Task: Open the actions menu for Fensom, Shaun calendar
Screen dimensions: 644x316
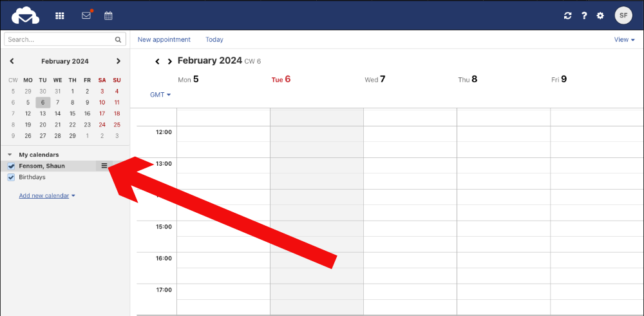Action: [104, 166]
